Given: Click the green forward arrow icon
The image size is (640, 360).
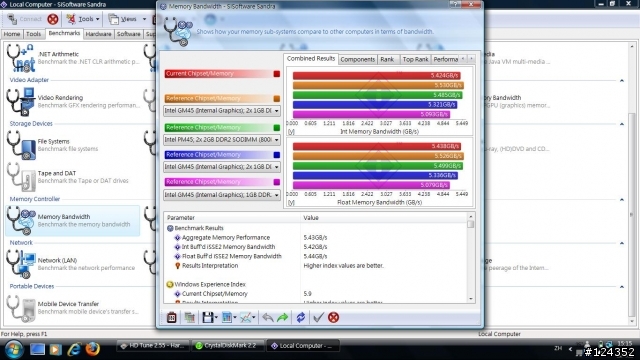Looking at the screenshot, I should [282, 317].
